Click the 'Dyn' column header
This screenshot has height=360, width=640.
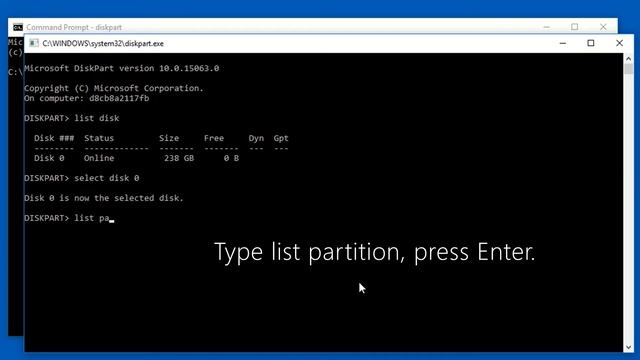coord(256,138)
